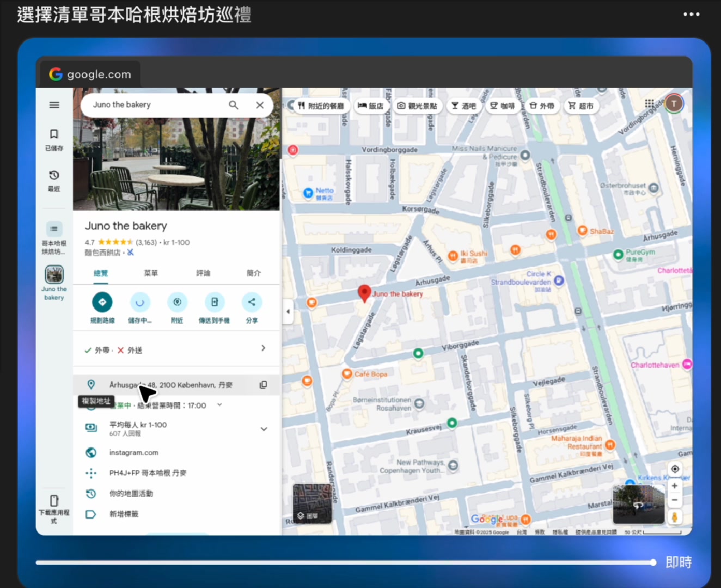Clear the search with the X icon
This screenshot has width=721, height=588.
coord(260,105)
